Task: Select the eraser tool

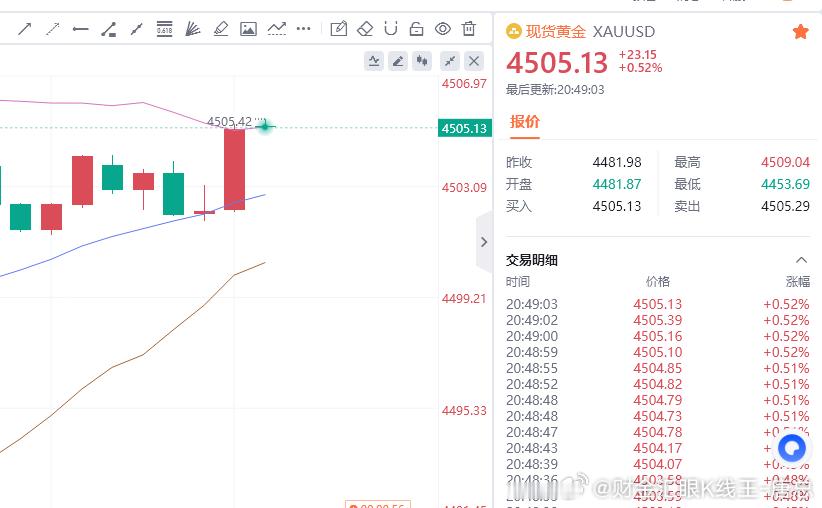Action: pyautogui.click(x=365, y=29)
